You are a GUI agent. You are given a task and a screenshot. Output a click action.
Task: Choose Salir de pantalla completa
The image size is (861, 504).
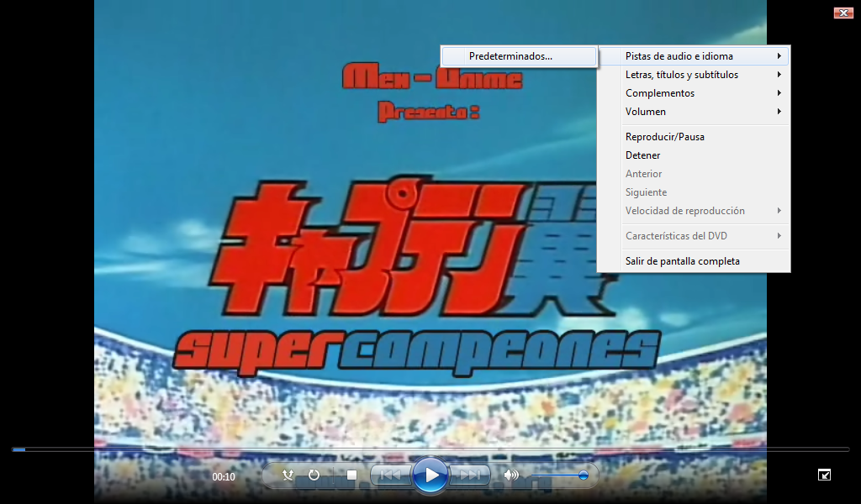pos(694,261)
